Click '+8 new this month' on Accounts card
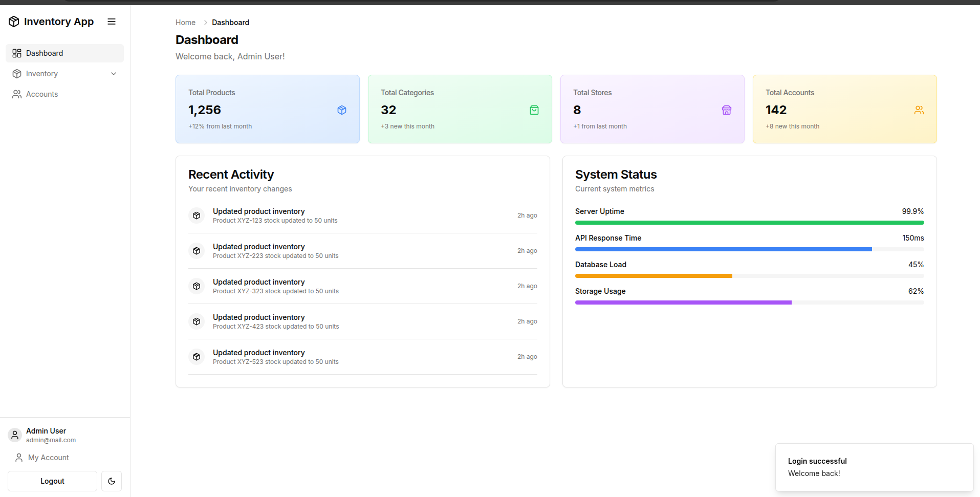Image resolution: width=980 pixels, height=497 pixels. [x=792, y=126]
